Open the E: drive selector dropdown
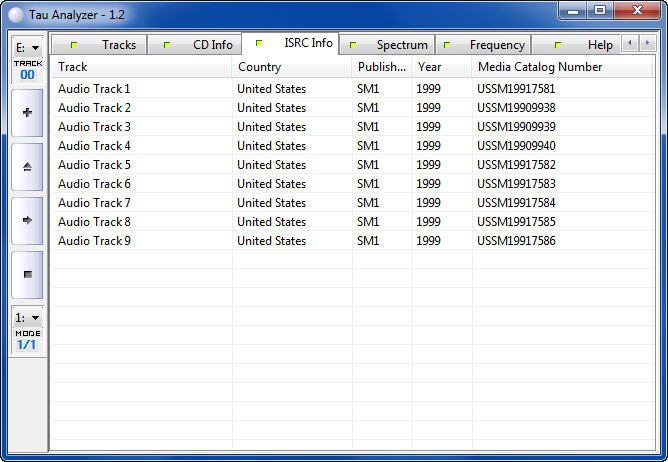 pos(27,47)
